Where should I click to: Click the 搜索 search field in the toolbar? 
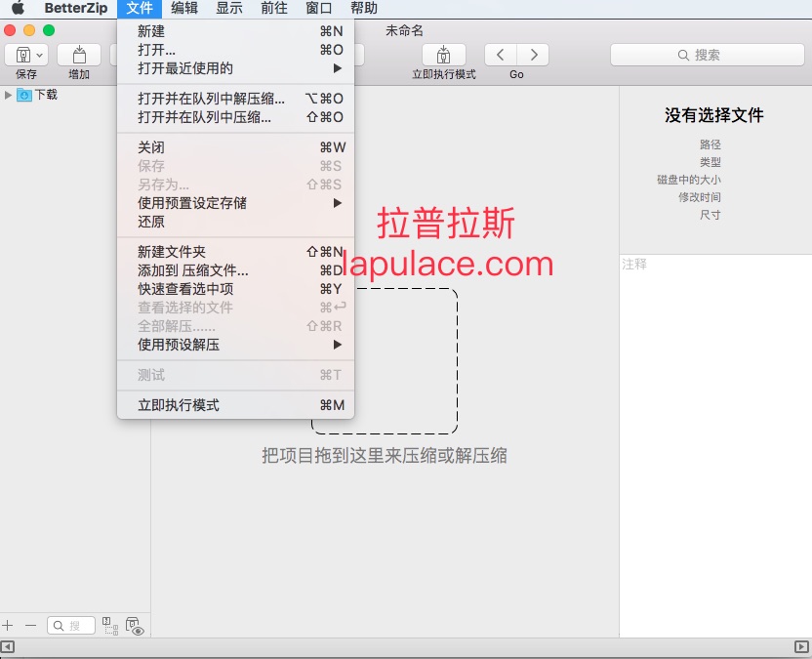coord(708,55)
